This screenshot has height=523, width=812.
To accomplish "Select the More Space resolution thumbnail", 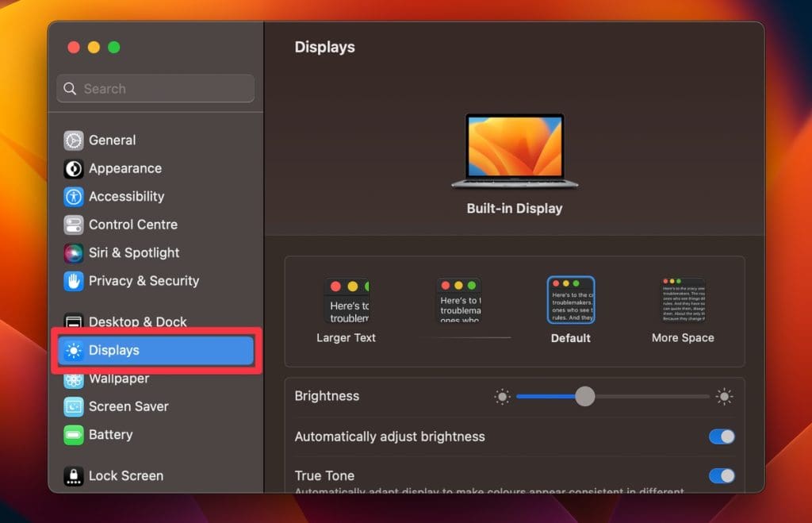I will pos(683,300).
